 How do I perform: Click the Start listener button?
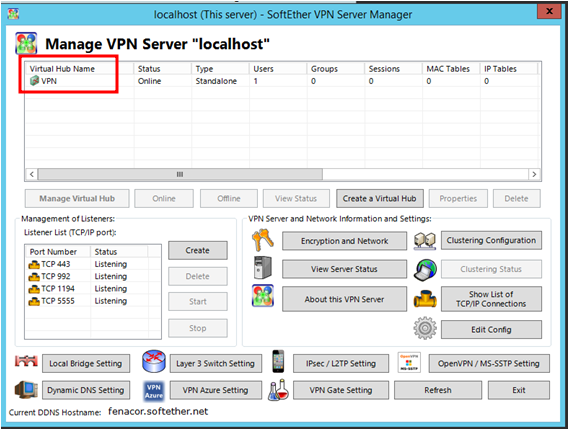(198, 302)
